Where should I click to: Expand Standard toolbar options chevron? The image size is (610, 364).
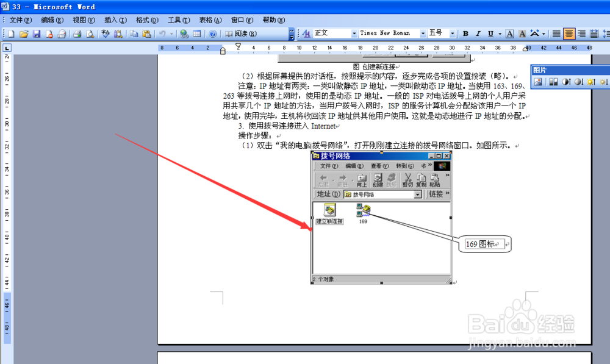292,34
